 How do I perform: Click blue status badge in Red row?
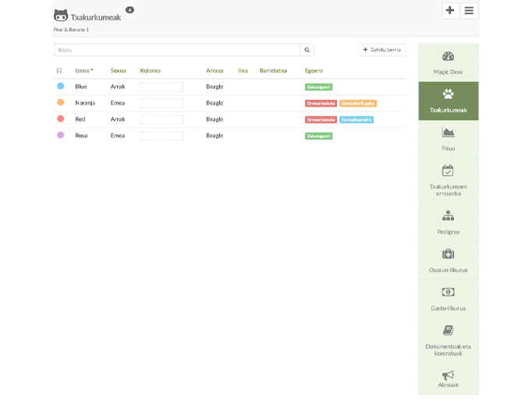356,120
